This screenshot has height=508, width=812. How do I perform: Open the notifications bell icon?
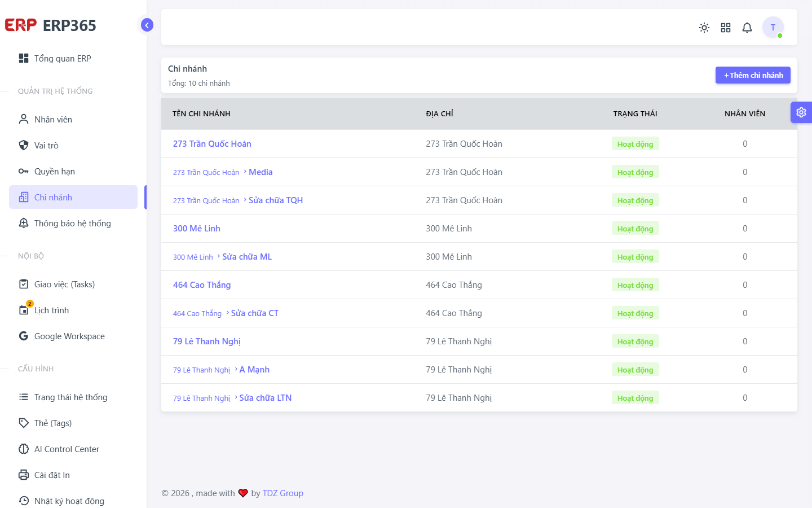coord(747,28)
